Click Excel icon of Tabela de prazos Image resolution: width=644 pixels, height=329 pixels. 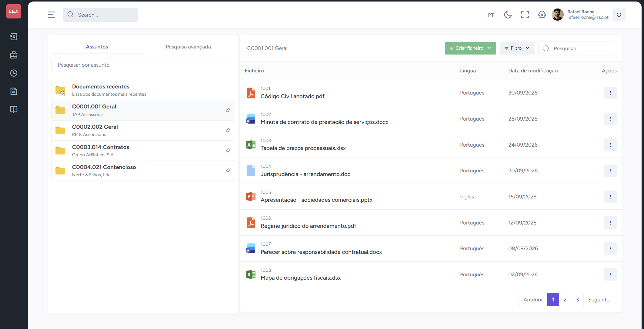[x=251, y=145]
